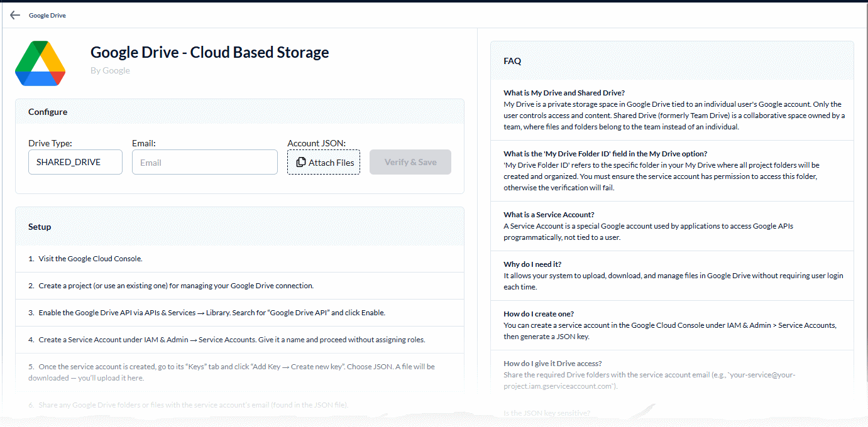Click the 'Drive Type:' label
This screenshot has height=427, width=868.
coord(50,143)
